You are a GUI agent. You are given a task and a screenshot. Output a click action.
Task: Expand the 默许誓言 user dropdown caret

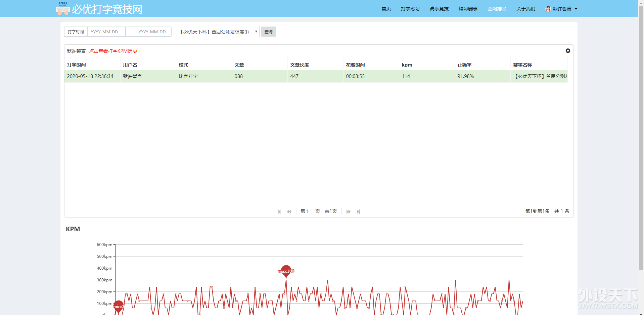coord(576,9)
